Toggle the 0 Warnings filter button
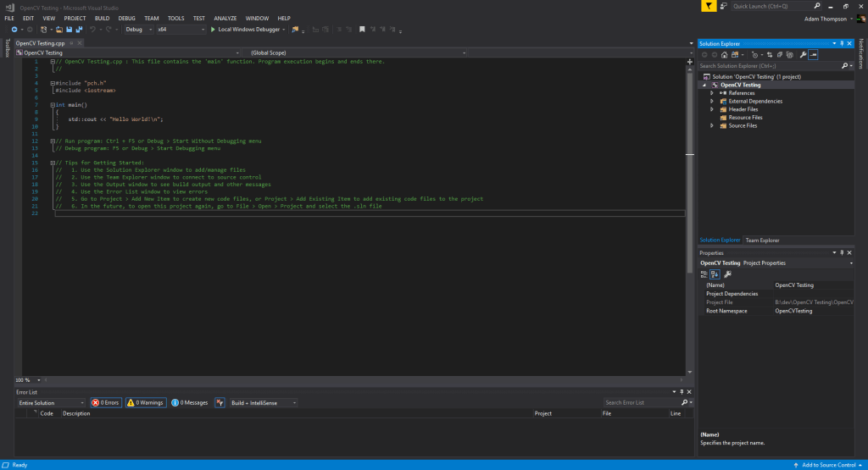Viewport: 868px width, 470px height. click(x=146, y=402)
